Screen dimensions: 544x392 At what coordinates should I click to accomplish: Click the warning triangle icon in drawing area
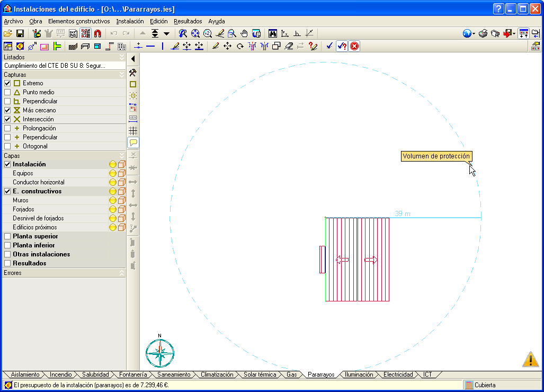tap(530, 359)
